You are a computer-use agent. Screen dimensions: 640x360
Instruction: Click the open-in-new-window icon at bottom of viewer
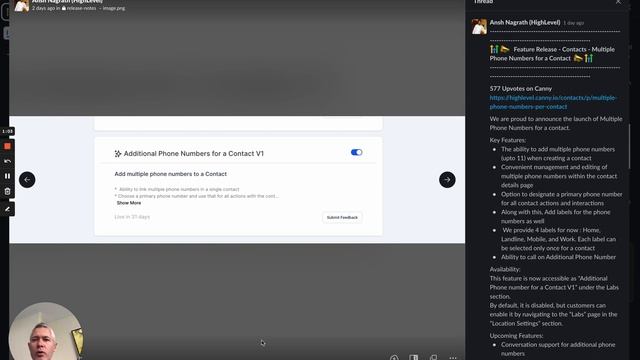tap(433, 358)
